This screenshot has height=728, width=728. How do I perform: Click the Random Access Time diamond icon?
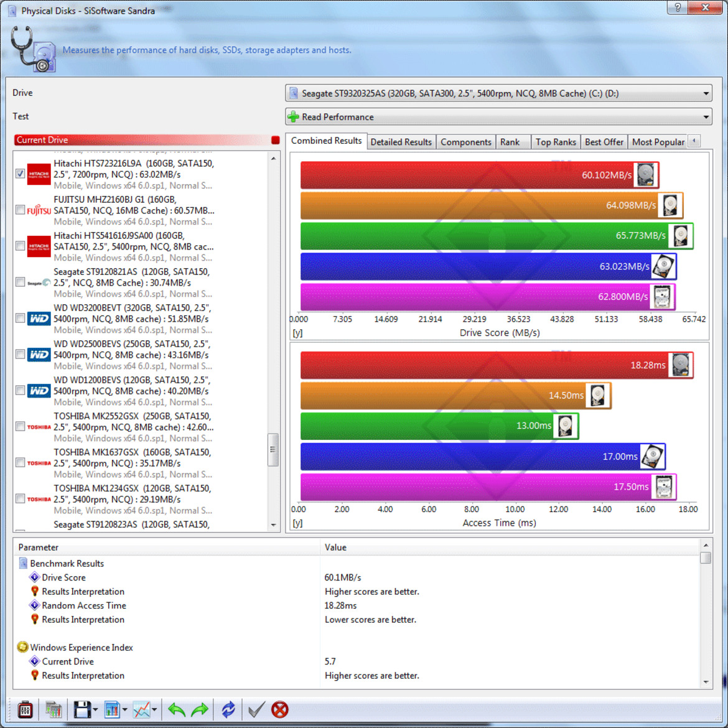pos(34,605)
